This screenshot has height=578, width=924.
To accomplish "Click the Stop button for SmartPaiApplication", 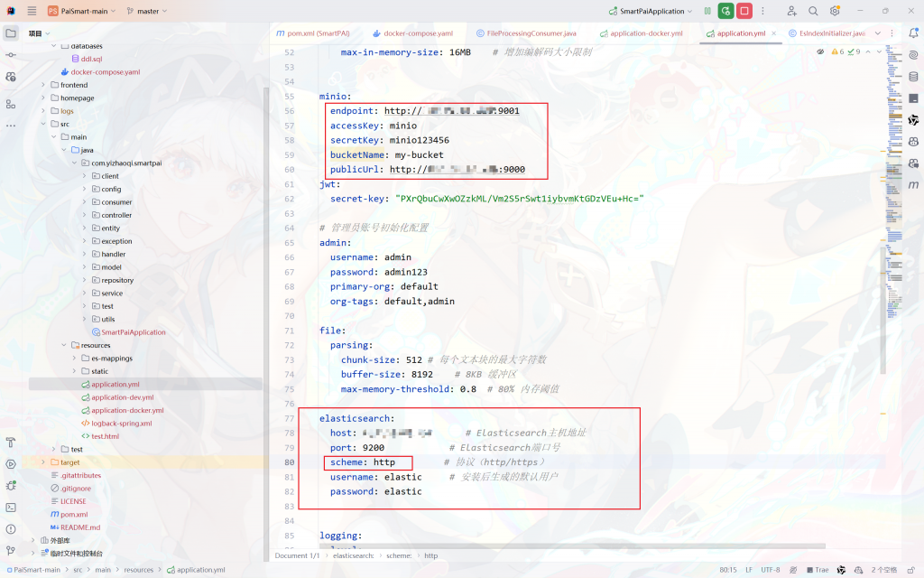I will [x=744, y=11].
